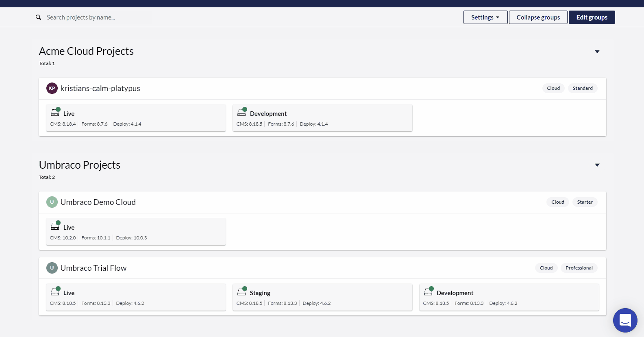Click the Edit groups button

592,17
